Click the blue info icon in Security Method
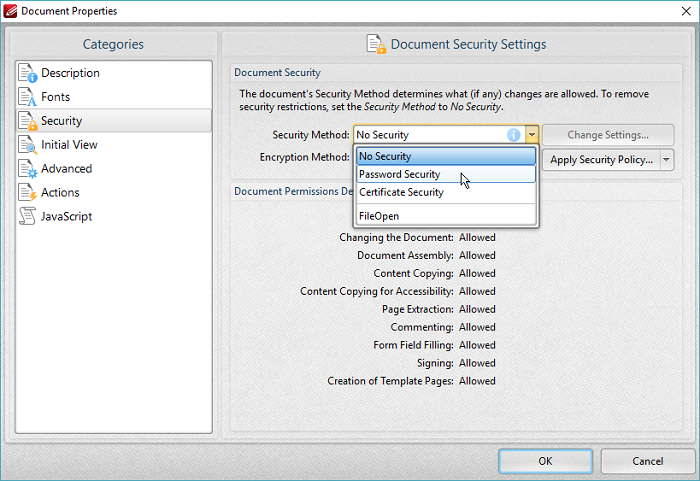 tap(513, 135)
